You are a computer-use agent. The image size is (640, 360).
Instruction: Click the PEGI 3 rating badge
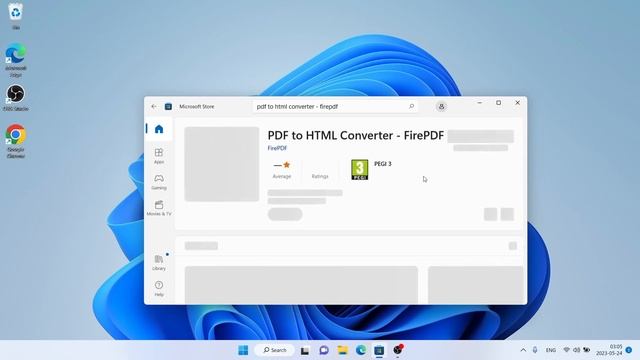[360, 169]
